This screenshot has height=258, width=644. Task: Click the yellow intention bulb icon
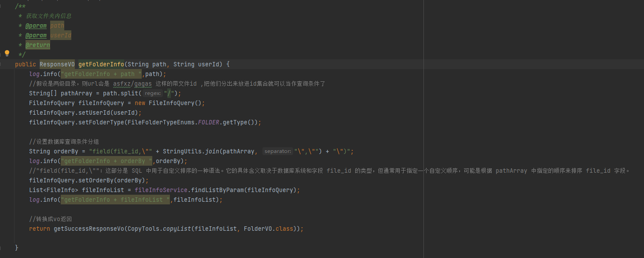coord(7,53)
